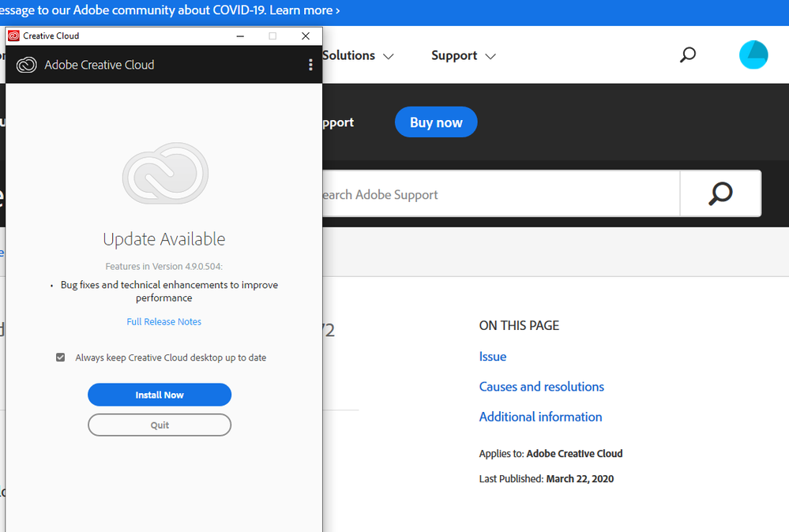Open the COVID-19 Learn more banner link
This screenshot has height=532, width=789.
[304, 10]
